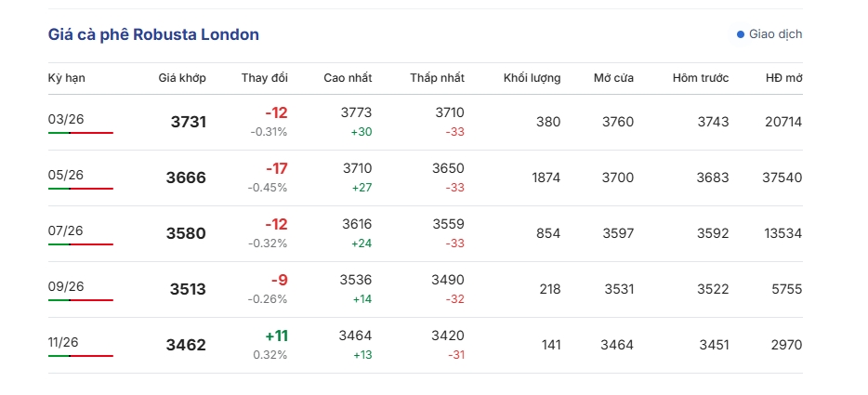The width and height of the screenshot is (868, 395).
Task: Click the price range bar under 07/26
Action: coord(81,244)
